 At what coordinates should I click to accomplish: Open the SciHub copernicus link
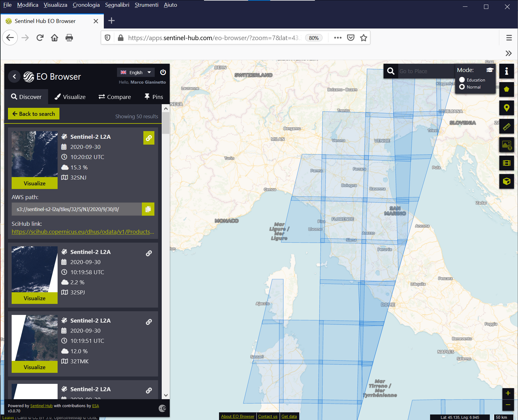point(83,232)
